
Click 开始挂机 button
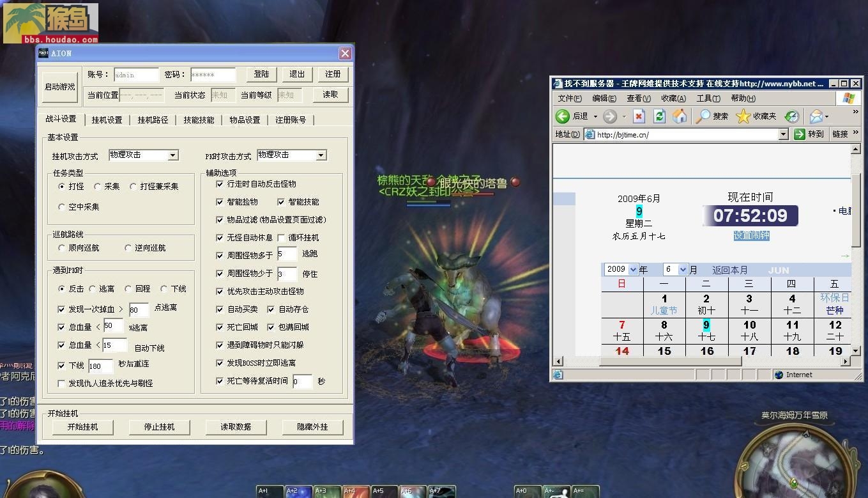(x=82, y=427)
